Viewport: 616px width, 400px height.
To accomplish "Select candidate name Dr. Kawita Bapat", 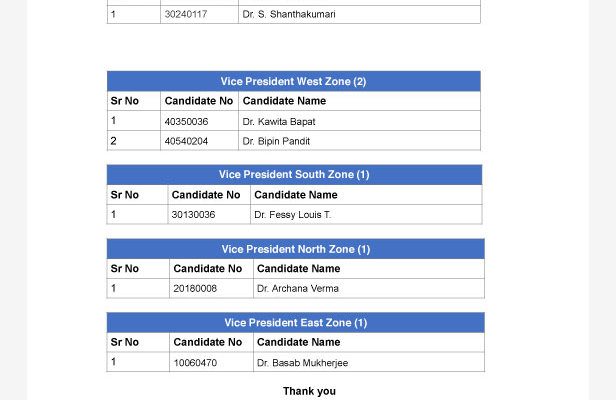I will tap(279, 121).
